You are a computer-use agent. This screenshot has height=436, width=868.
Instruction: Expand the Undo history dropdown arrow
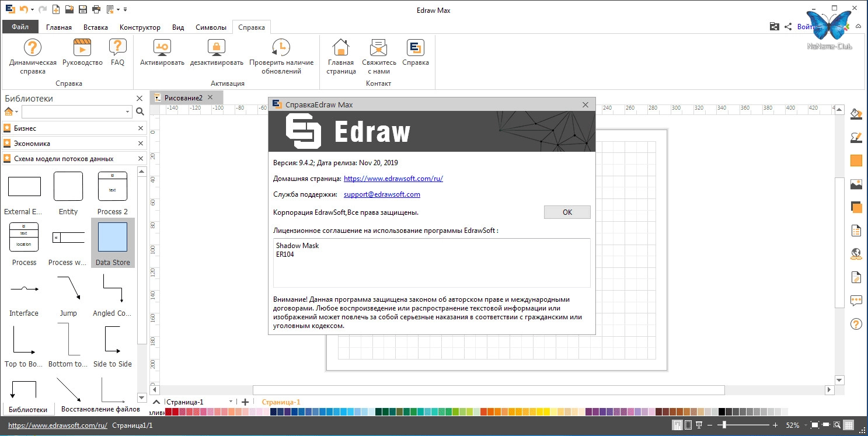[x=32, y=9]
